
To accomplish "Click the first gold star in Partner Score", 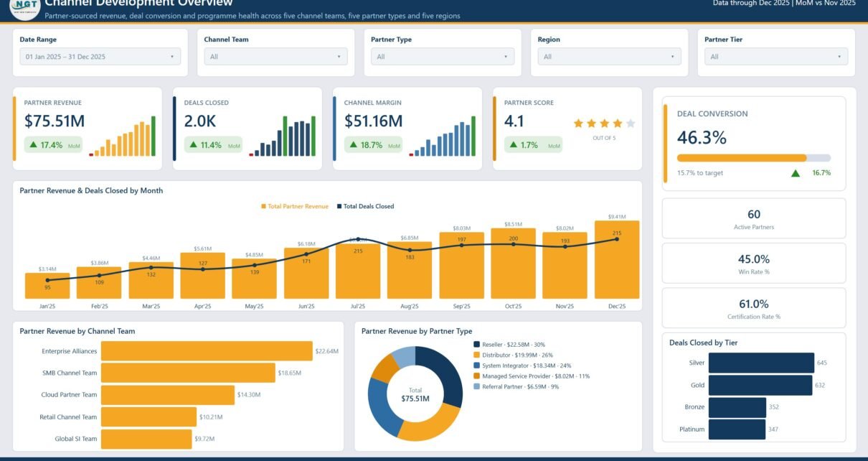I will [579, 124].
